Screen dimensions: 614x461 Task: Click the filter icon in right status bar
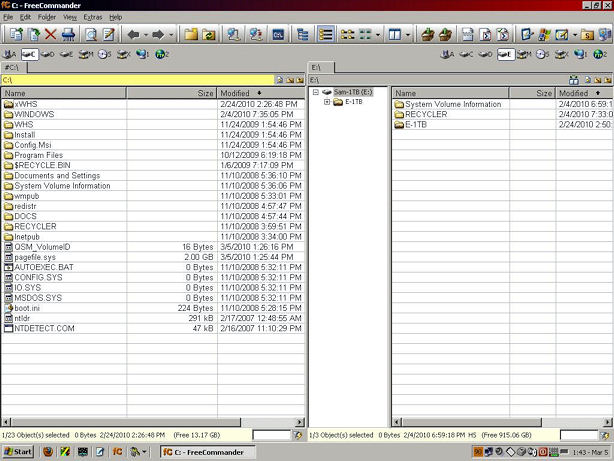(x=605, y=435)
